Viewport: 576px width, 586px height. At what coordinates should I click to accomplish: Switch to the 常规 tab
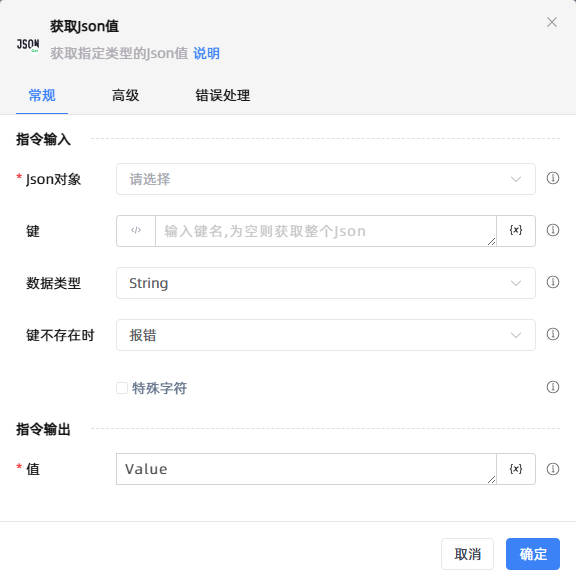point(42,96)
